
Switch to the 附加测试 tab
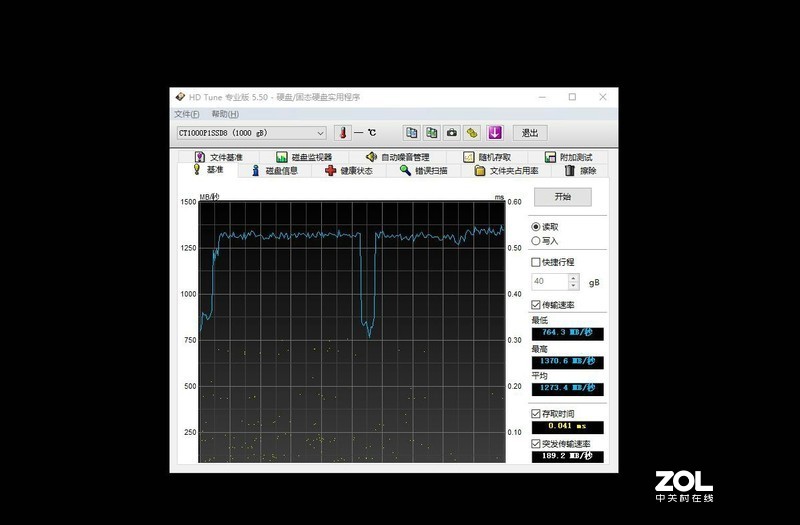pyautogui.click(x=568, y=157)
